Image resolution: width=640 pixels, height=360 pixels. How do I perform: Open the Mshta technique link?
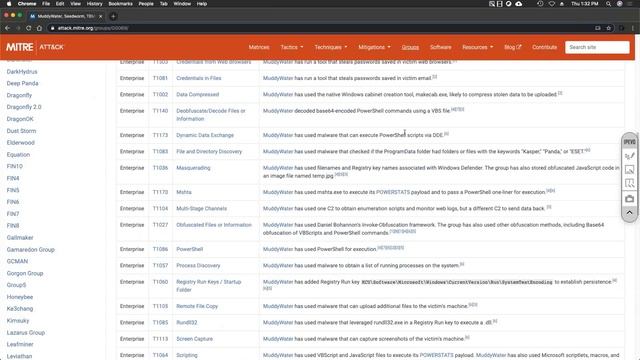coord(184,192)
